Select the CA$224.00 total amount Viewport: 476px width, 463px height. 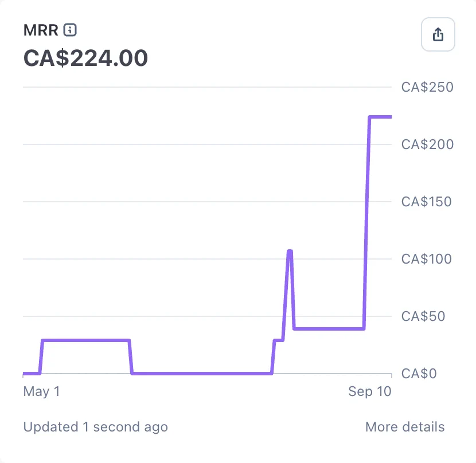pyautogui.click(x=85, y=58)
